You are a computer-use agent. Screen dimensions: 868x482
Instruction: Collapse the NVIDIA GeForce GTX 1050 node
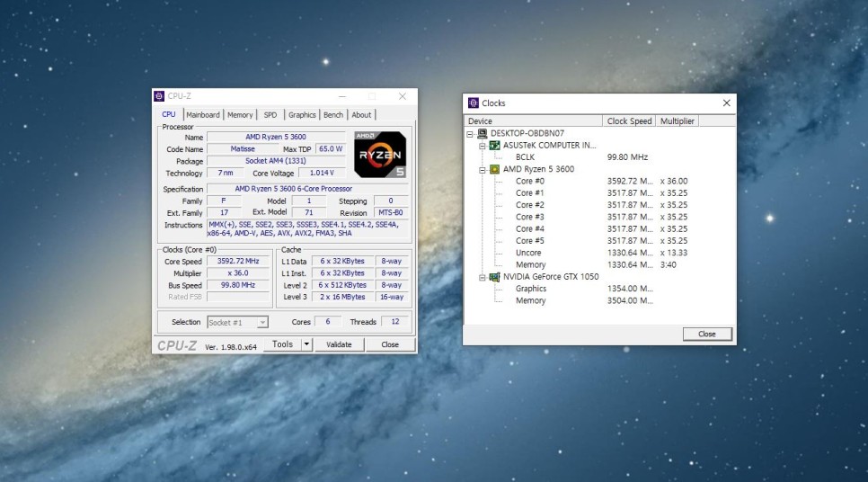[483, 278]
